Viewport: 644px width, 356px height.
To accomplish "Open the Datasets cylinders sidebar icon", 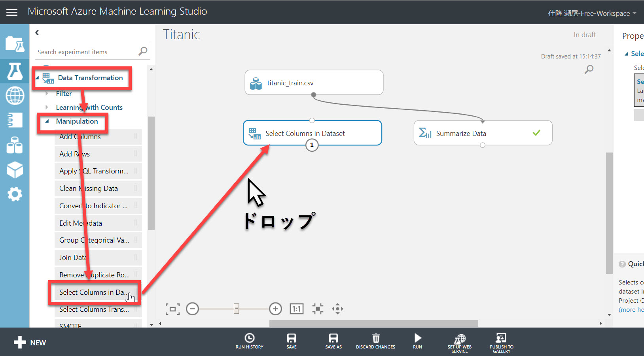I will (15, 145).
